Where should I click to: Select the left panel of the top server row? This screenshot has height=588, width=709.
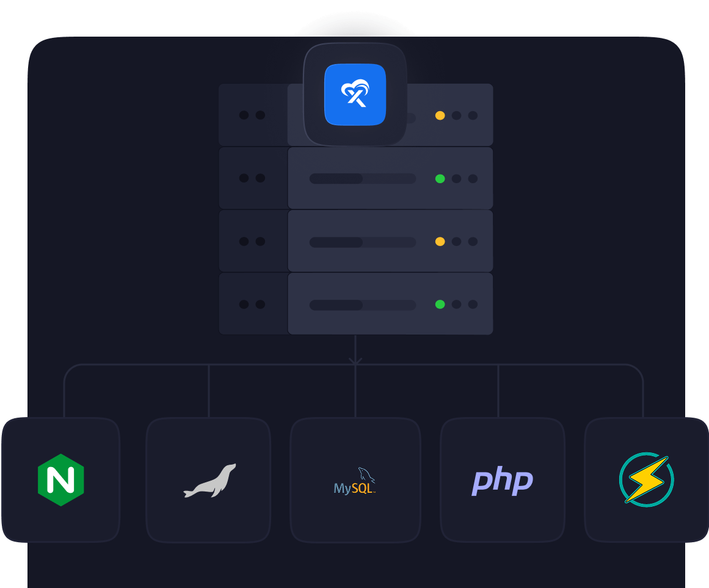point(252,115)
